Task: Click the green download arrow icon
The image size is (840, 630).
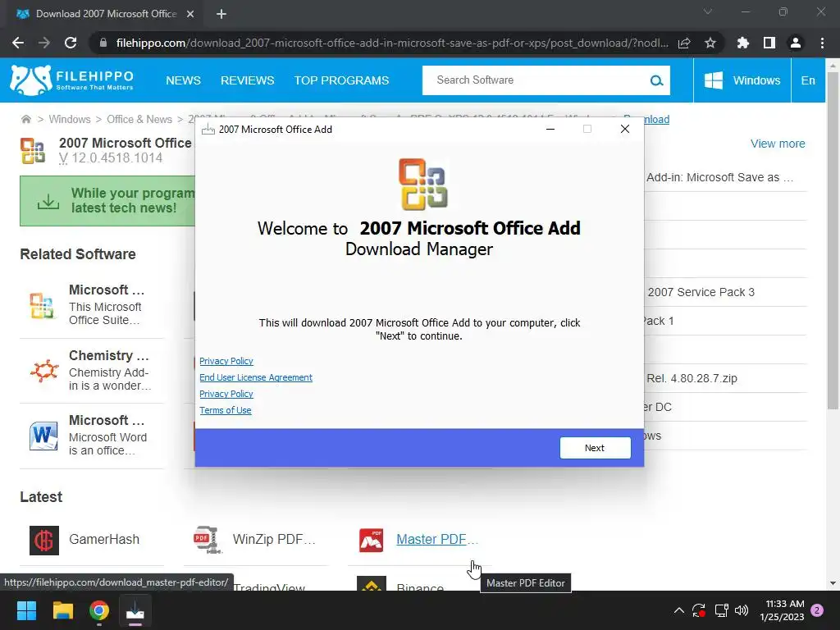Action: pos(48,202)
